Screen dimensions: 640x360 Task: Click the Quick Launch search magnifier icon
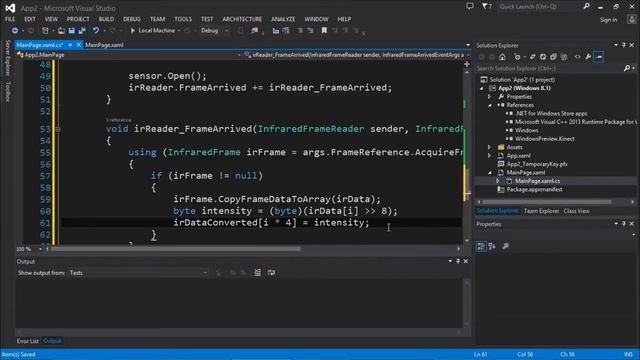pyautogui.click(x=587, y=6)
